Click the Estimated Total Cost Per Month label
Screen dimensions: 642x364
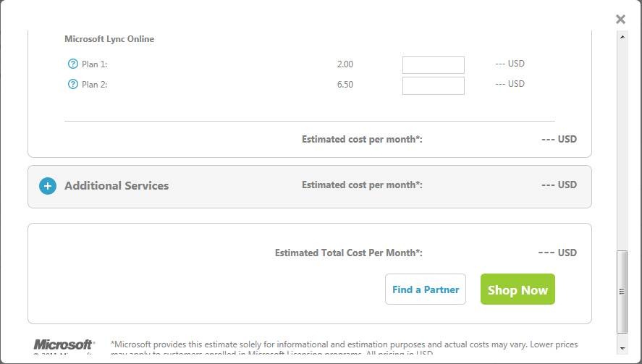pyautogui.click(x=348, y=253)
